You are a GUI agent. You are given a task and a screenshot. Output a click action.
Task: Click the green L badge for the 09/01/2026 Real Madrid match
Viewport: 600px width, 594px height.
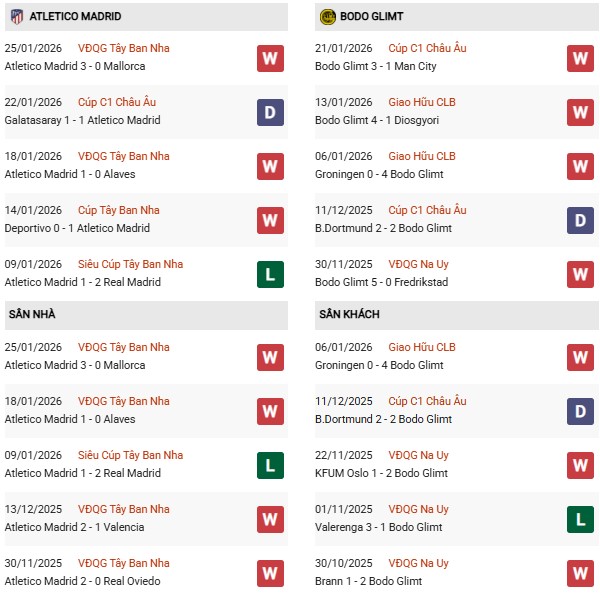[x=269, y=274]
